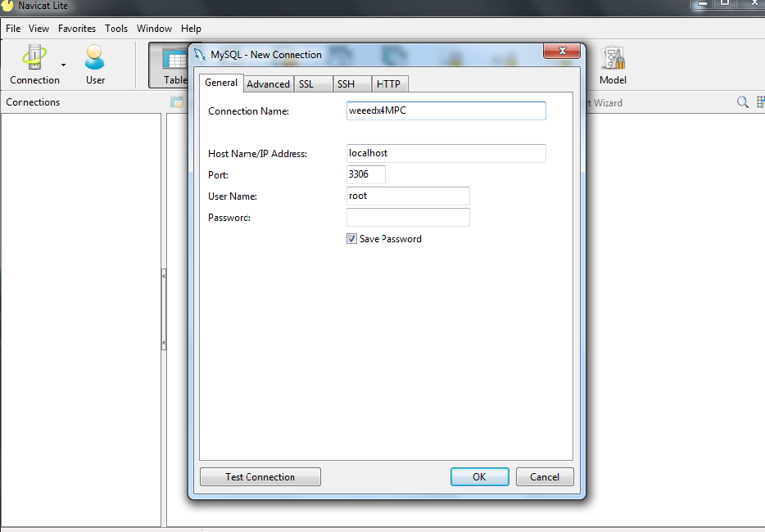The height and width of the screenshot is (532, 765).
Task: Click the MySQL dolphin icon in dialog title
Action: pos(200,54)
